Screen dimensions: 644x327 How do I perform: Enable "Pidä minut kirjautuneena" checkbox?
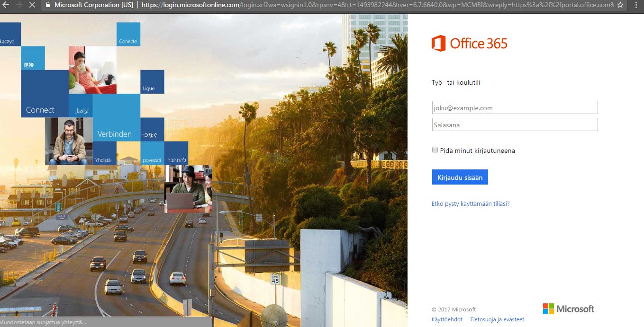(435, 150)
